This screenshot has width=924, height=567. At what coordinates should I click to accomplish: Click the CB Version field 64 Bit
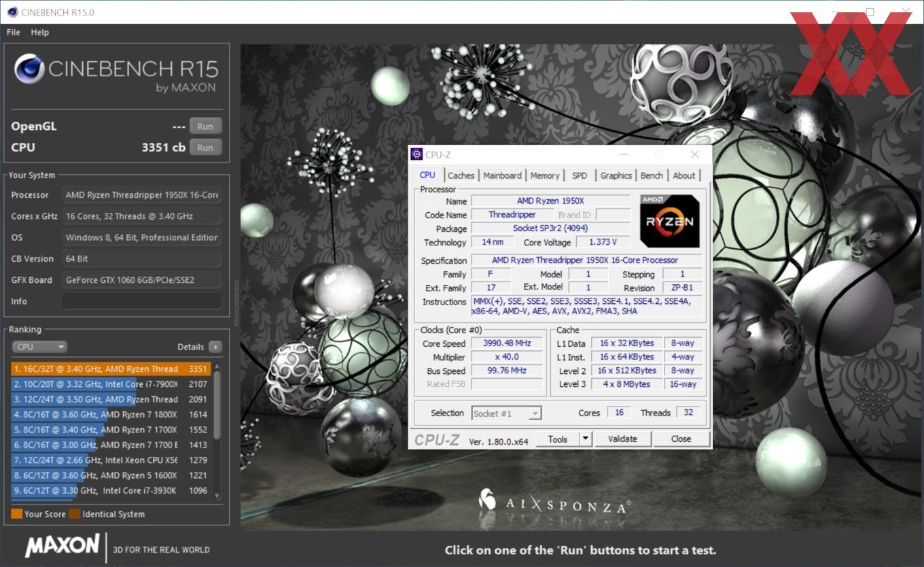click(142, 259)
